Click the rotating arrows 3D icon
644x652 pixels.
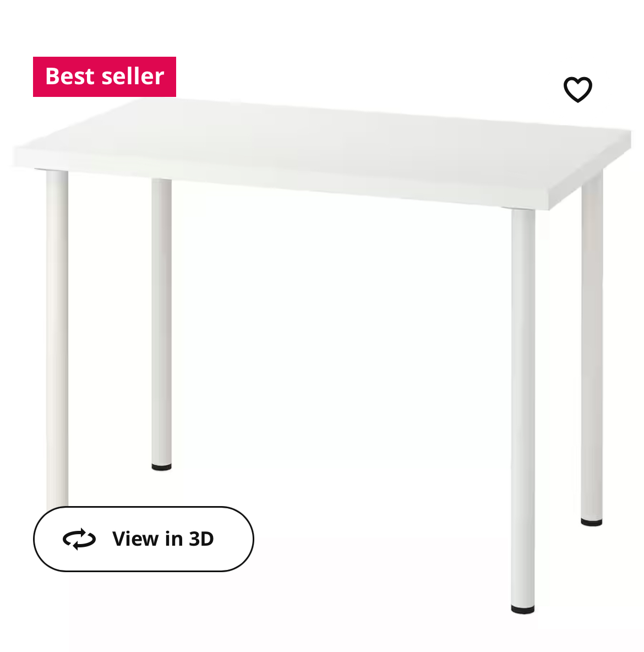(x=79, y=539)
